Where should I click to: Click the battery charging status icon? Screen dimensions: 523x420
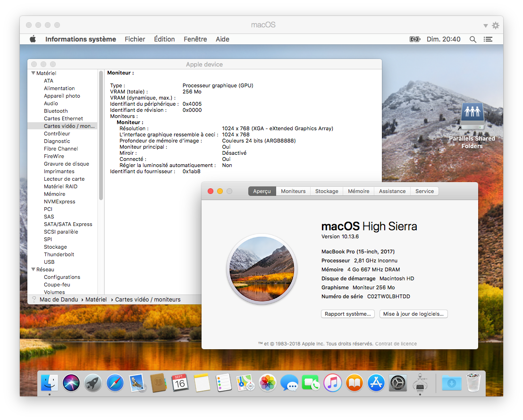click(x=415, y=39)
